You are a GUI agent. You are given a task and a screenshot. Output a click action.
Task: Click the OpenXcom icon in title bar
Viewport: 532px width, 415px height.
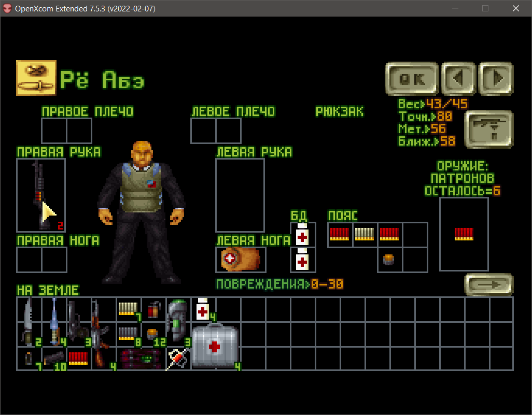pos(7,8)
